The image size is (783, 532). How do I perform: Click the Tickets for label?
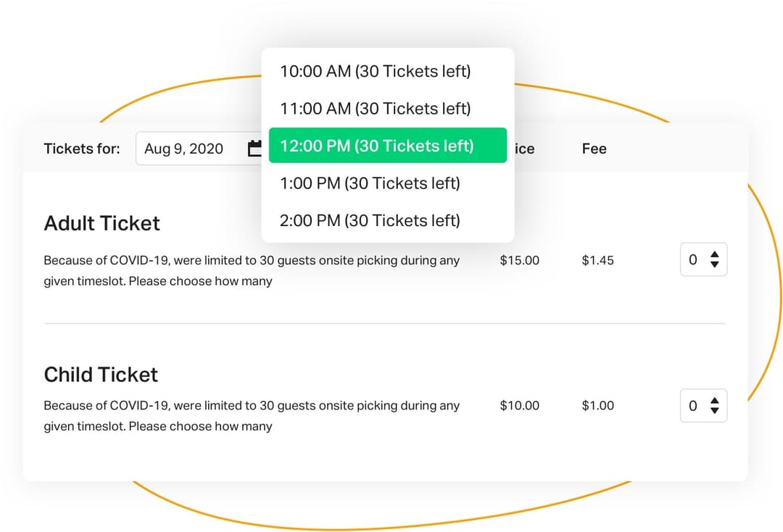[82, 149]
